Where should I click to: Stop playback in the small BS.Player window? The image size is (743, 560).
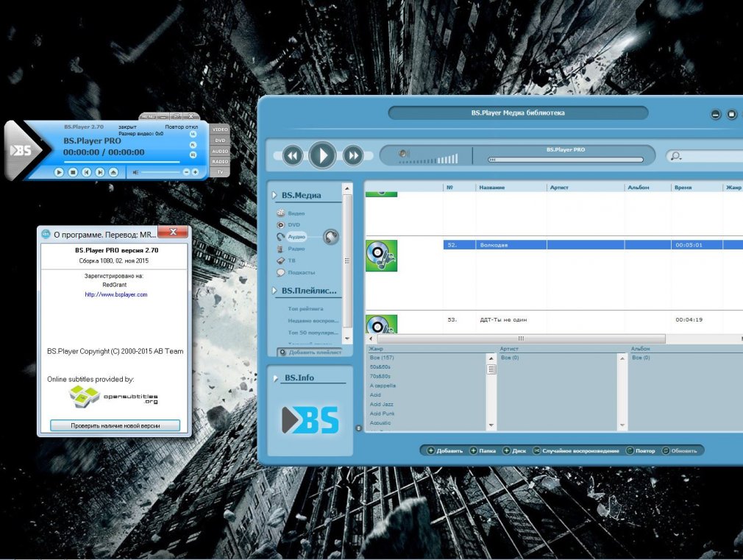[73, 172]
